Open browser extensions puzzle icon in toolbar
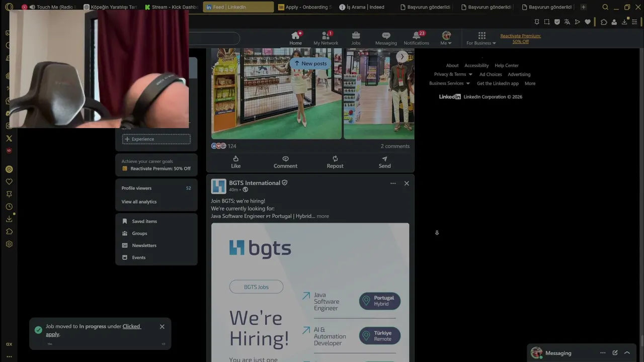Screen dimensions: 644x362 (x=604, y=22)
